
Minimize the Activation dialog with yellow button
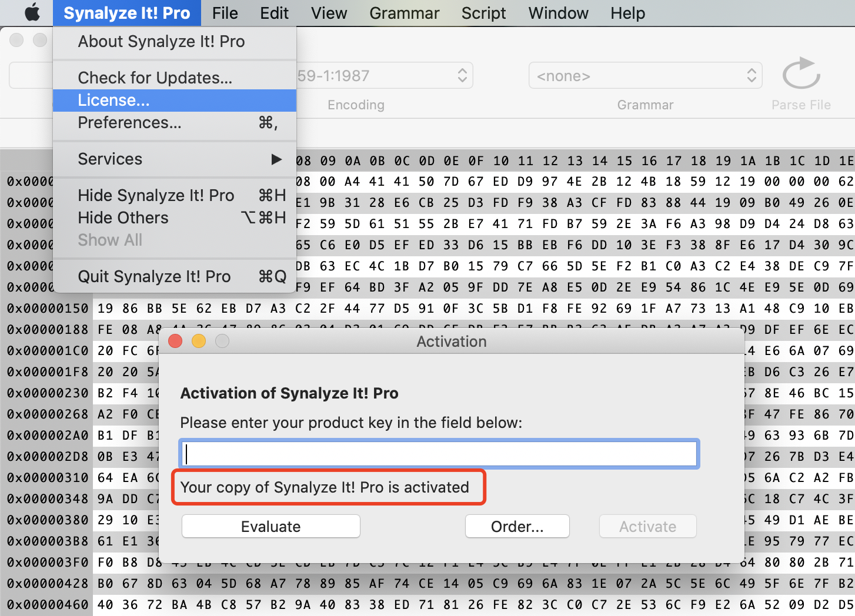point(199,341)
